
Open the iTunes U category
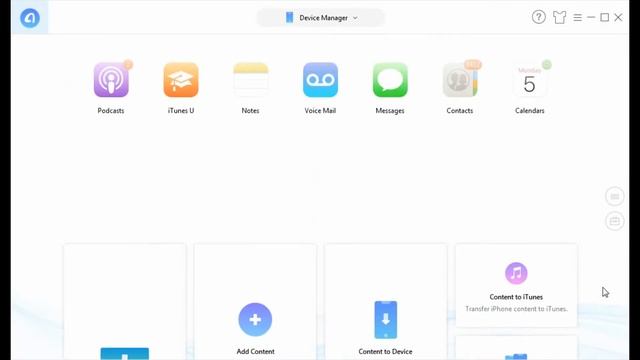tap(181, 80)
